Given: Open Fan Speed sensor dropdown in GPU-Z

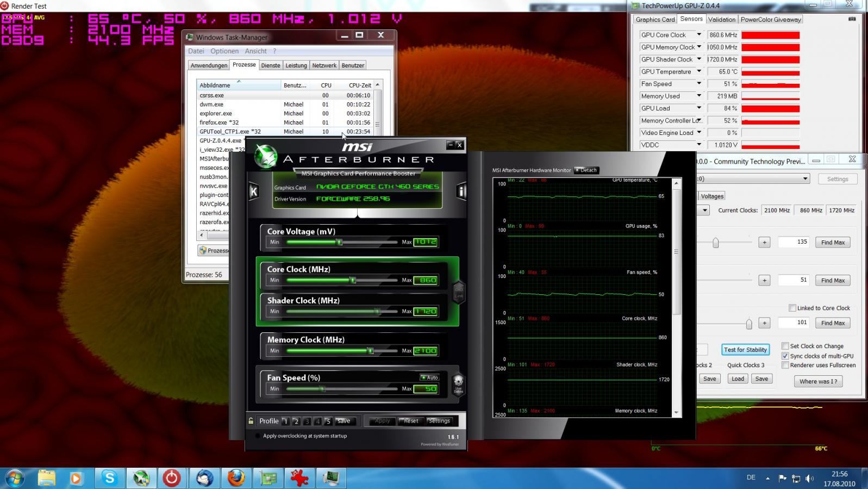Looking at the screenshot, I should coord(699,84).
